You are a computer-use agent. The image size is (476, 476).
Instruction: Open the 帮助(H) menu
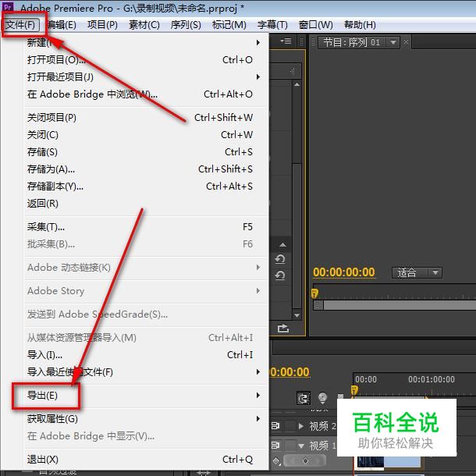pos(360,25)
